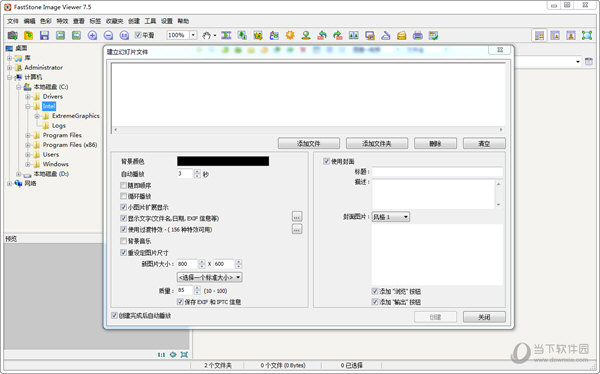The height and width of the screenshot is (374, 600).
Task: Select the Logs folder in tree
Action: [x=59, y=126]
